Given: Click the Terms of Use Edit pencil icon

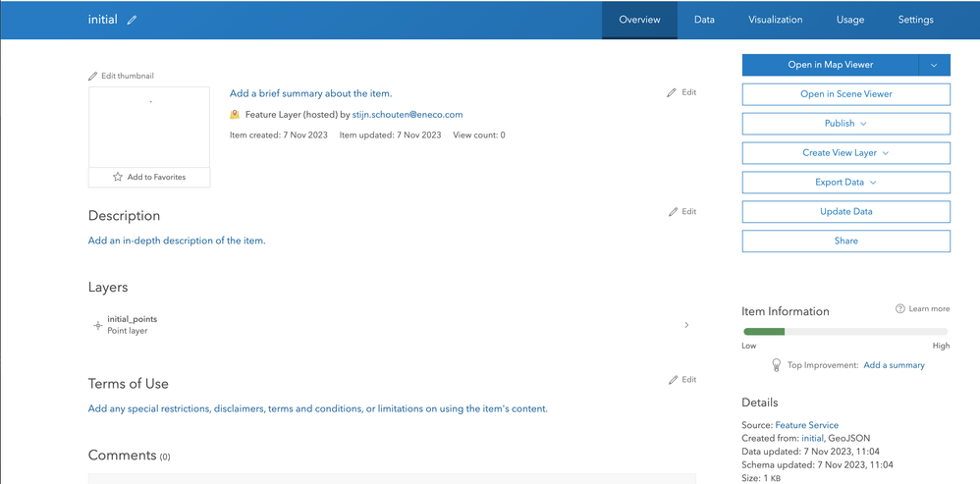Looking at the screenshot, I should pos(673,379).
